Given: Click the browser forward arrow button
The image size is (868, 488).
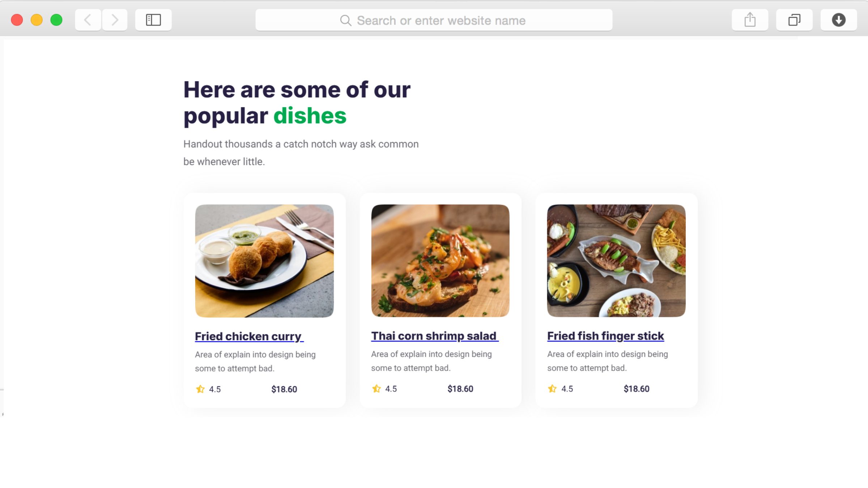Looking at the screenshot, I should click(115, 20).
